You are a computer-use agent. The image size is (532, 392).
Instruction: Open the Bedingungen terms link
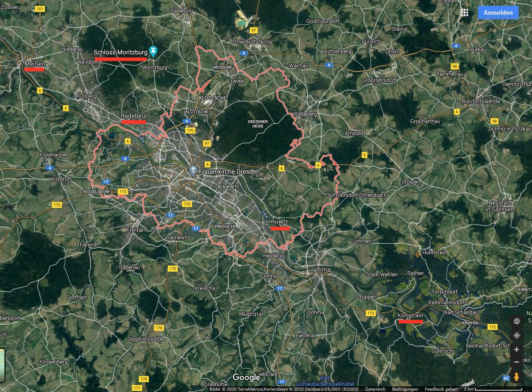pyautogui.click(x=405, y=389)
